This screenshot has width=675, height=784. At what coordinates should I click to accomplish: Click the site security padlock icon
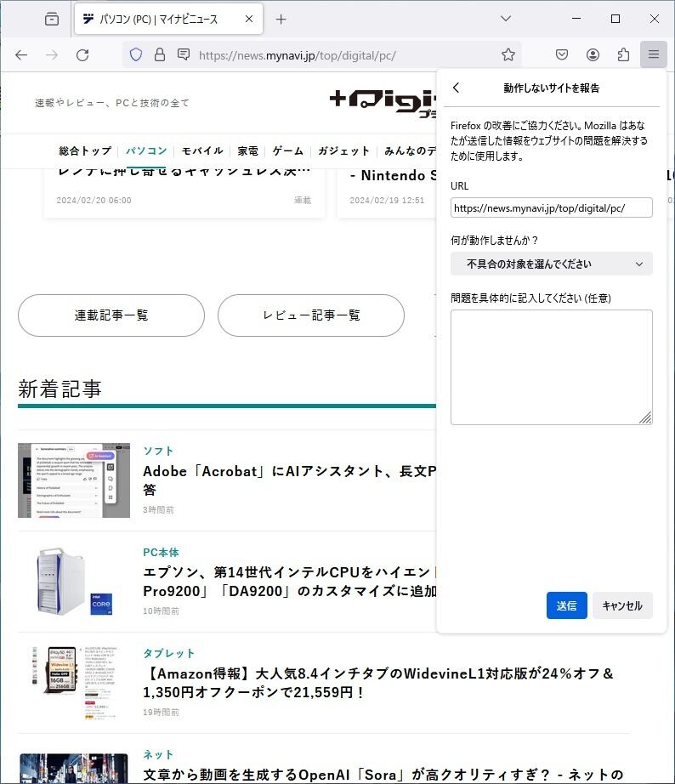(160, 55)
